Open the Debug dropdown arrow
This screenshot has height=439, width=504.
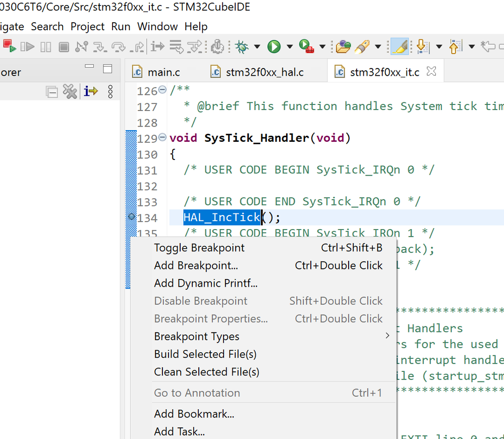point(257,47)
